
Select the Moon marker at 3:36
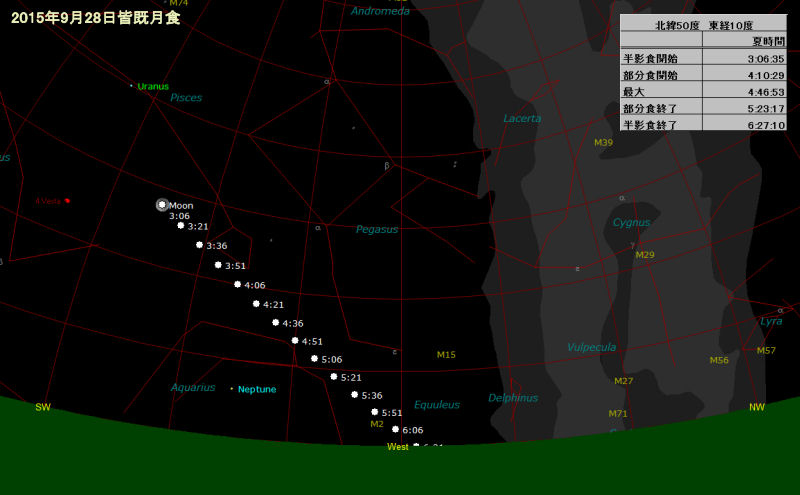pyautogui.click(x=199, y=245)
